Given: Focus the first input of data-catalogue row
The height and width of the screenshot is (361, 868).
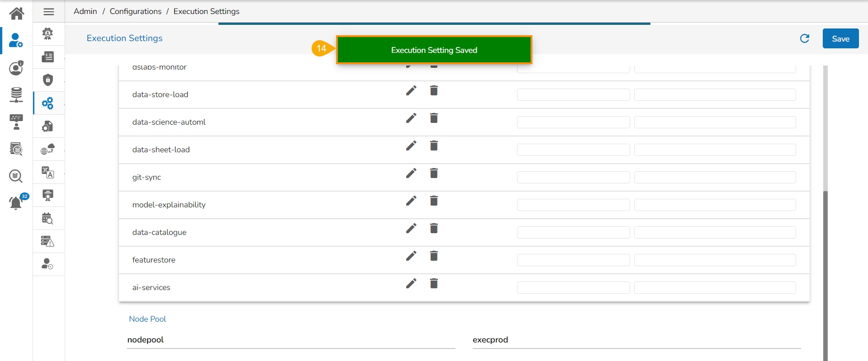Looking at the screenshot, I should 574,233.
